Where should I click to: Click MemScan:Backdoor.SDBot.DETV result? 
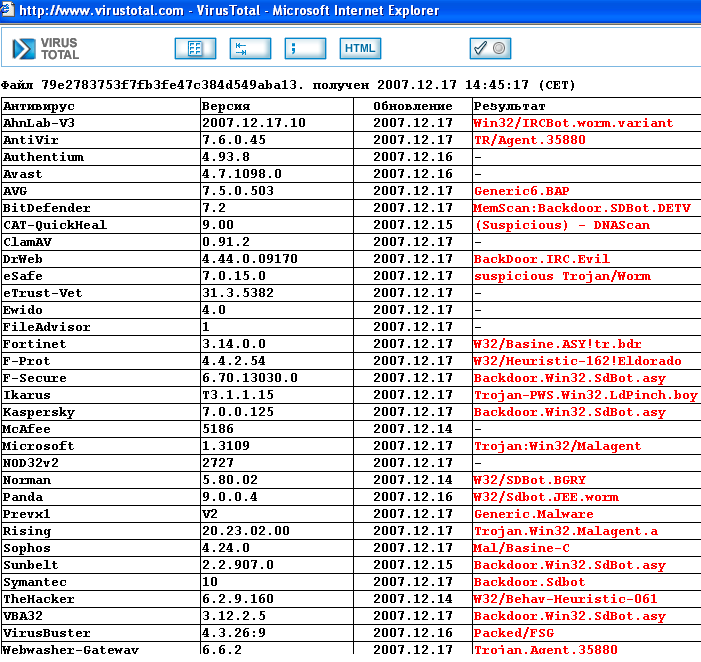pyautogui.click(x=582, y=208)
